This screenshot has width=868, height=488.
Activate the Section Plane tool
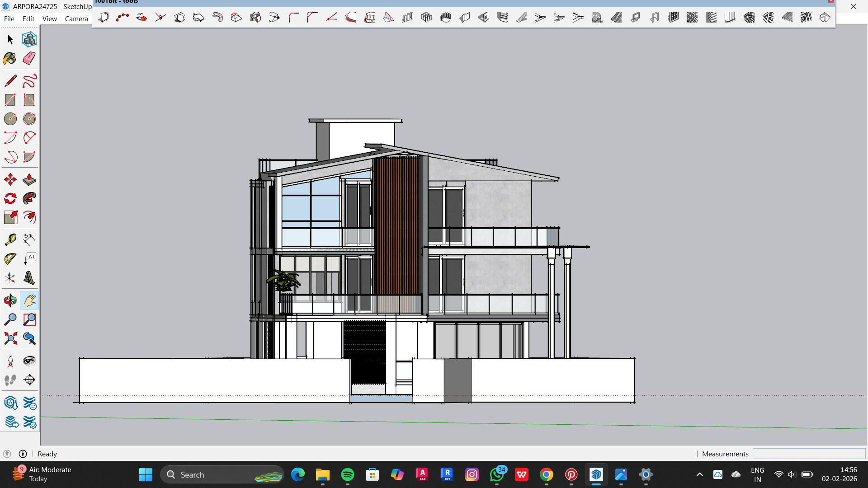point(29,380)
